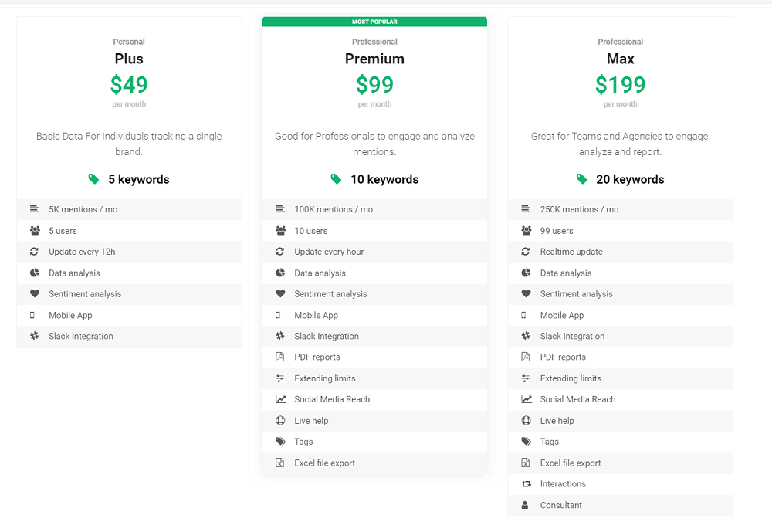The height and width of the screenshot is (532, 772).
Task: Click the 10 keywords heading
Action: coord(384,179)
